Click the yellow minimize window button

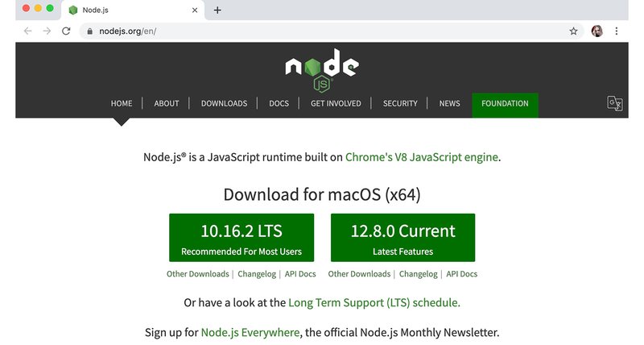pyautogui.click(x=38, y=8)
